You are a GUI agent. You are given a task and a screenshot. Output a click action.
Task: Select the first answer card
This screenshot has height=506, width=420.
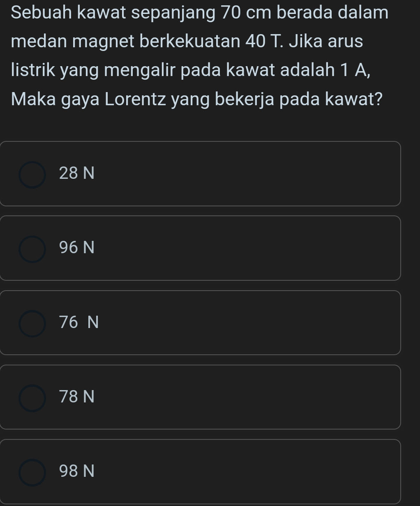point(201,173)
